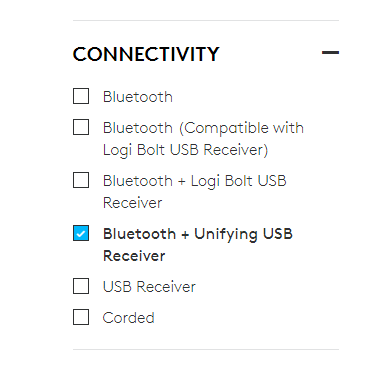Click the bold 'Receiver' text line
The height and width of the screenshot is (369, 365).
tap(134, 256)
